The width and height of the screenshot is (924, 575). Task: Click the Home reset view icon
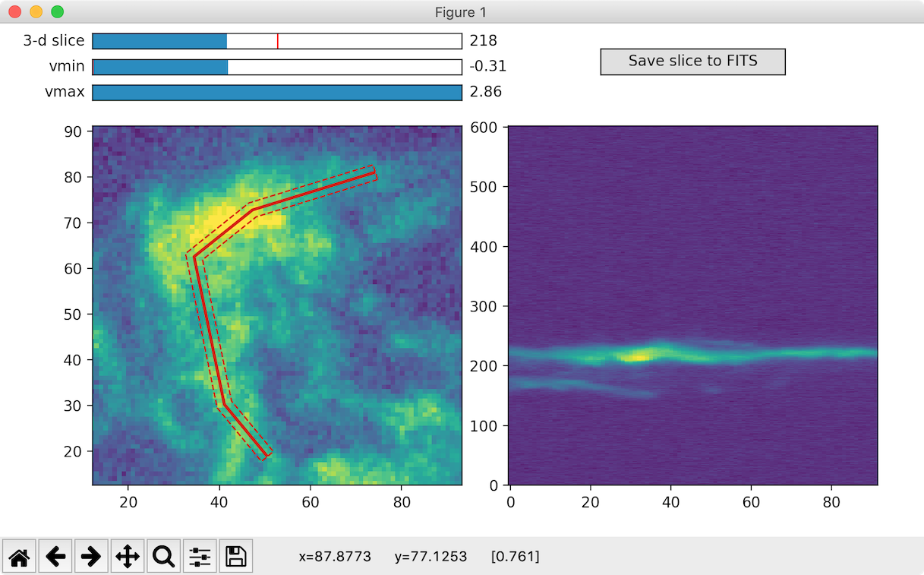click(x=19, y=557)
